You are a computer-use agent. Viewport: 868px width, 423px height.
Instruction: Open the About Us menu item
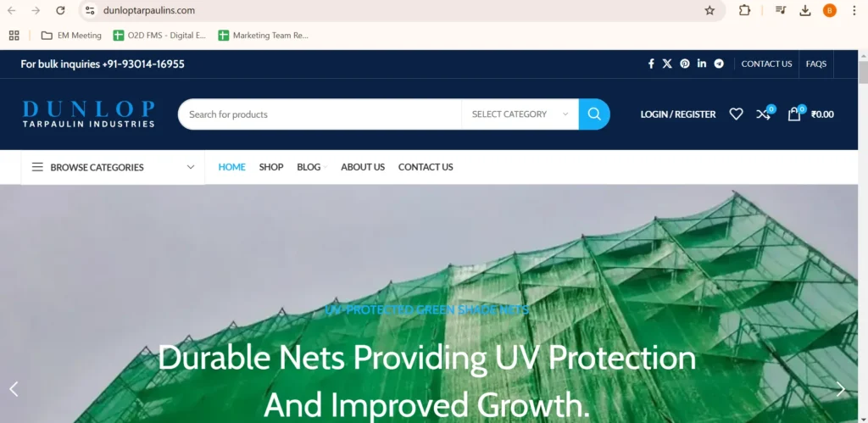coord(363,167)
